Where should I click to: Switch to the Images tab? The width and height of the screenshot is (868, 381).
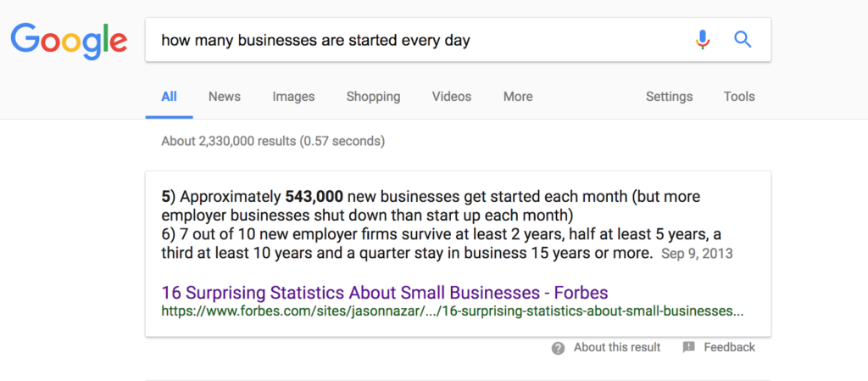[x=293, y=97]
